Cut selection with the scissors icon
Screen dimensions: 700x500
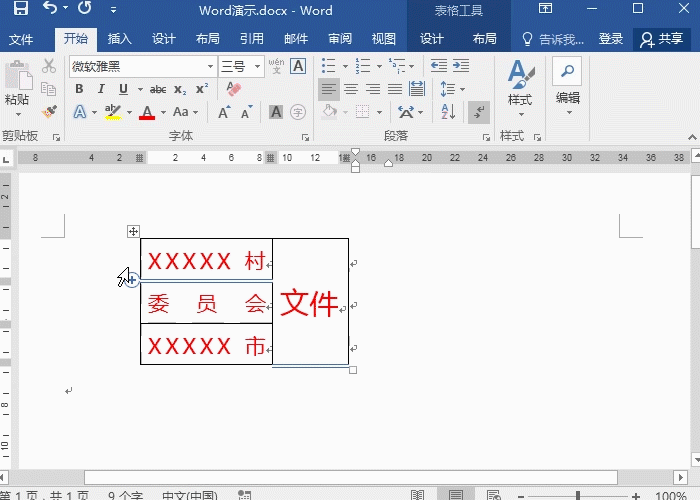49,66
